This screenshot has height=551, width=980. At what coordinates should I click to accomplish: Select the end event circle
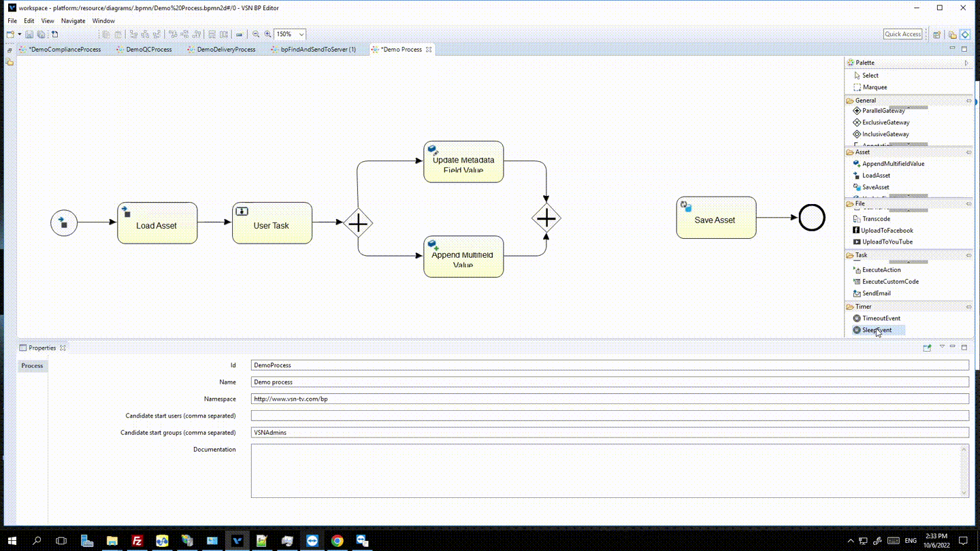click(x=811, y=218)
